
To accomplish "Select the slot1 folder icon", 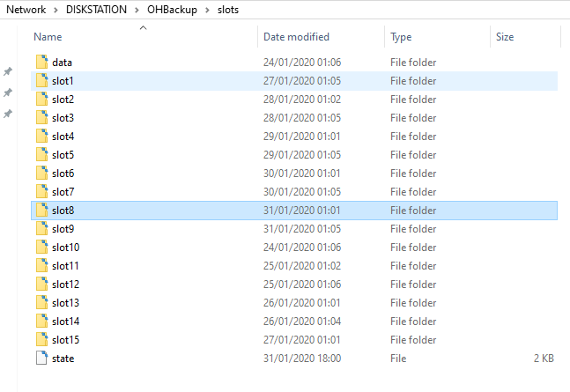I will coord(42,81).
